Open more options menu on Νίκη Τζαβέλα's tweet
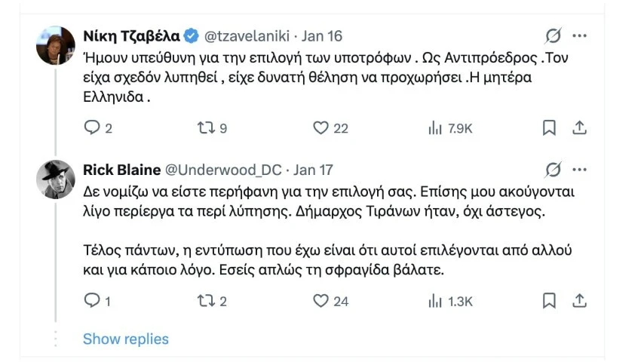 click(579, 35)
